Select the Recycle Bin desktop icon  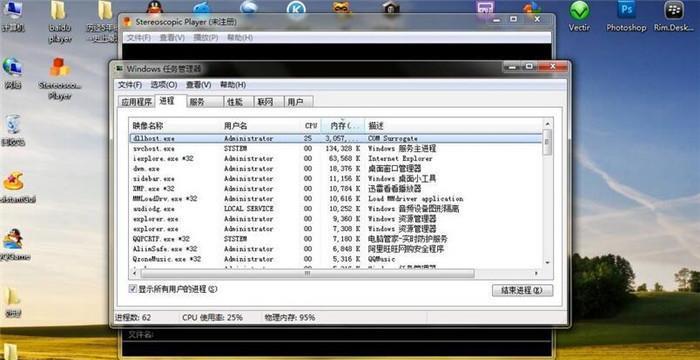pos(13,130)
